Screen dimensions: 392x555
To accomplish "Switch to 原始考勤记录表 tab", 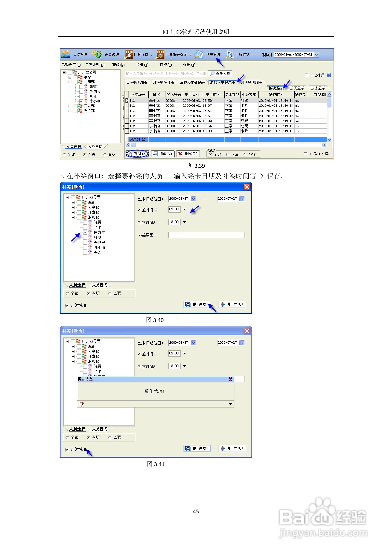I will click(x=223, y=82).
